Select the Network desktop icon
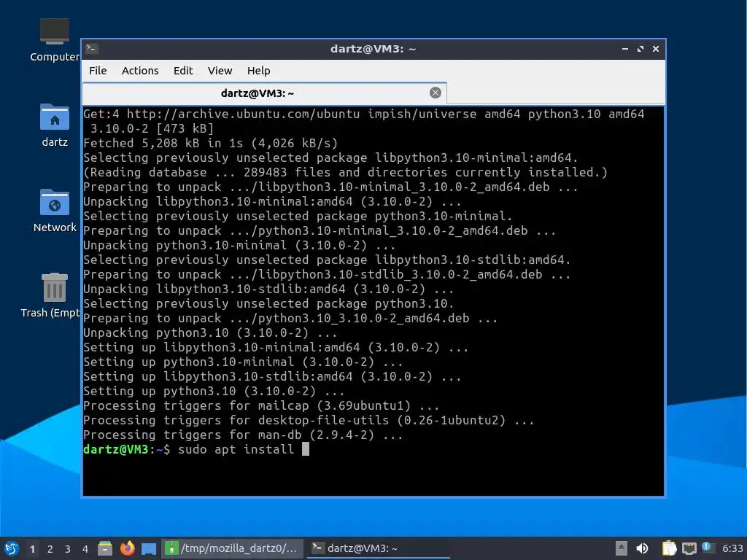This screenshot has height=560, width=747. (x=54, y=211)
